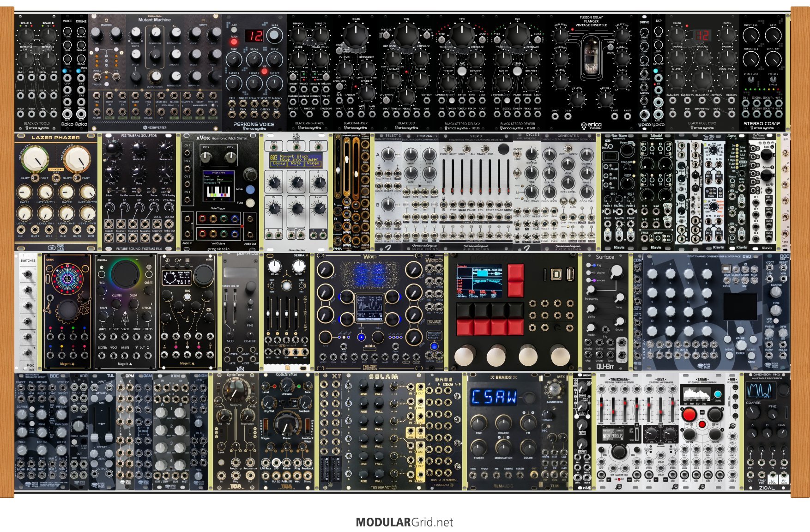Push the red VCF button on Perkons Voice

pyautogui.click(x=265, y=72)
